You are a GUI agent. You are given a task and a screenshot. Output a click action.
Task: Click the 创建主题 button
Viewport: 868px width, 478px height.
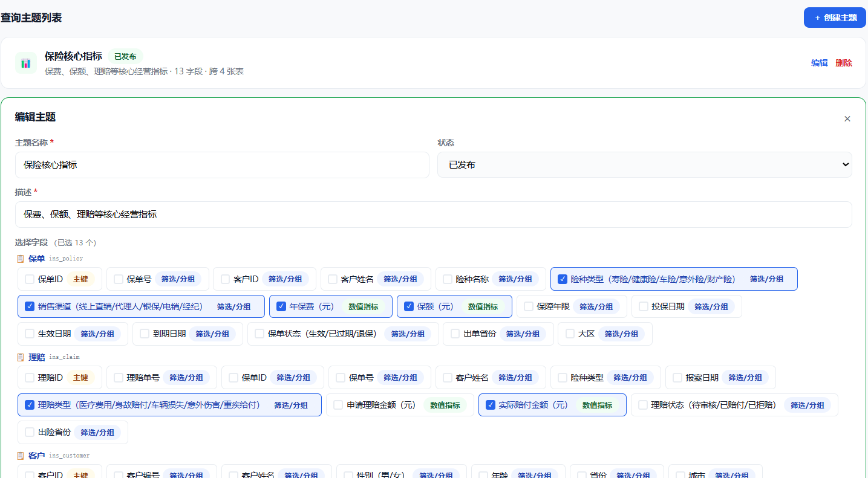tap(835, 18)
